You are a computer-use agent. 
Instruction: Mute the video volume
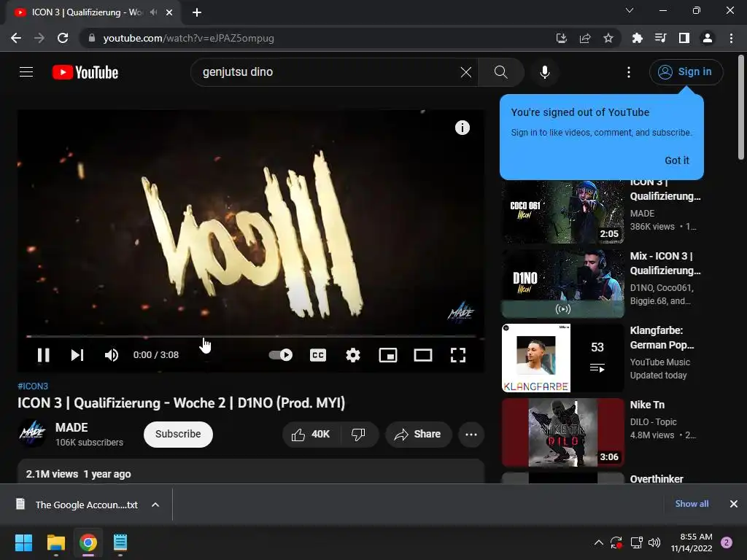pyautogui.click(x=111, y=355)
